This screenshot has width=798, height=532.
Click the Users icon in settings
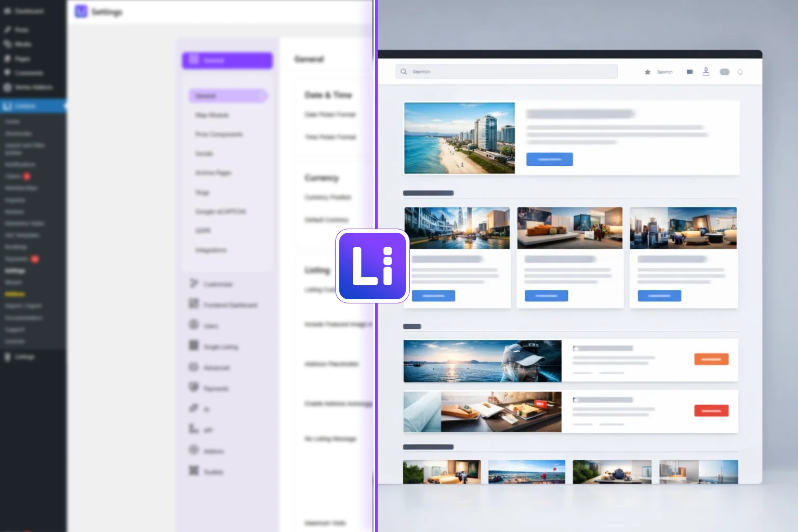(x=194, y=325)
